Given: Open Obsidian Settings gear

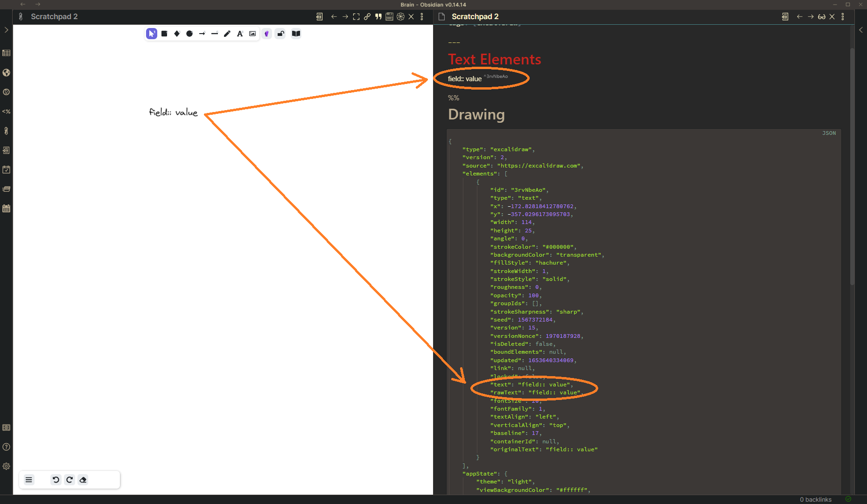Looking at the screenshot, I should point(6,466).
